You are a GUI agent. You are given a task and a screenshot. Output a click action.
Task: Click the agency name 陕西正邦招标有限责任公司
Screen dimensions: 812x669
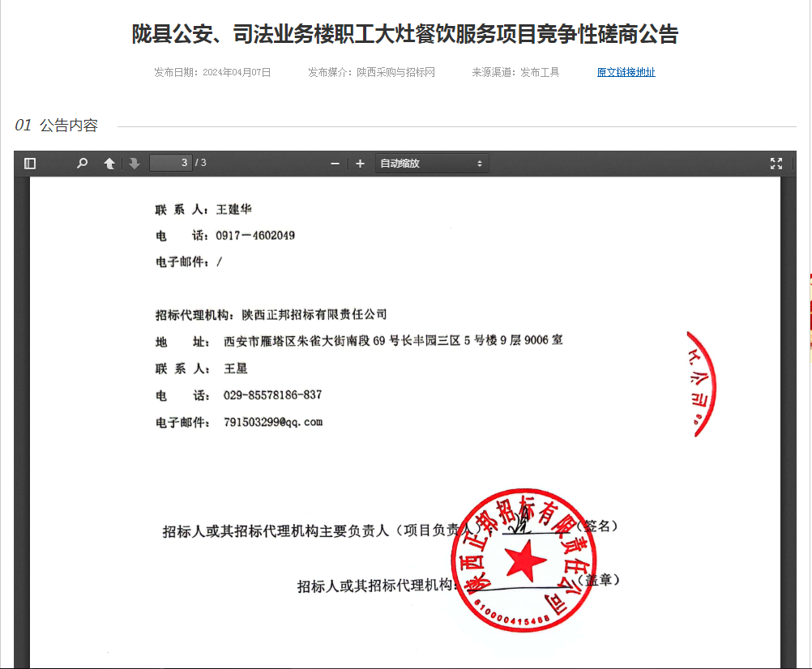314,314
